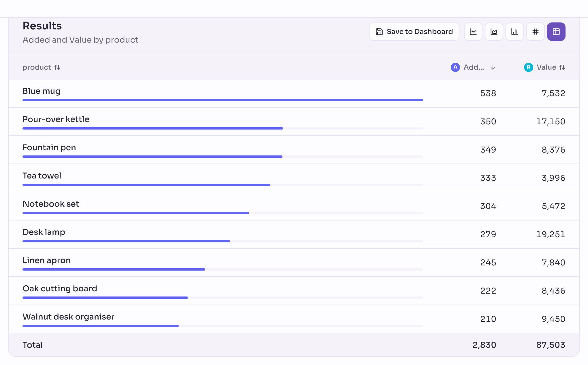Select the Oak cutting board row label
Image resolution: width=588 pixels, height=365 pixels.
coord(60,288)
